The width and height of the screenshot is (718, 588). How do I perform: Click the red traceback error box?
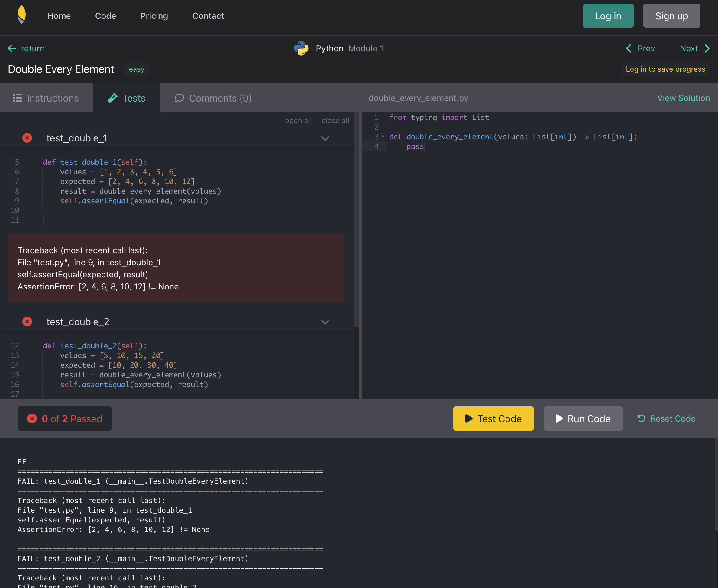[176, 268]
